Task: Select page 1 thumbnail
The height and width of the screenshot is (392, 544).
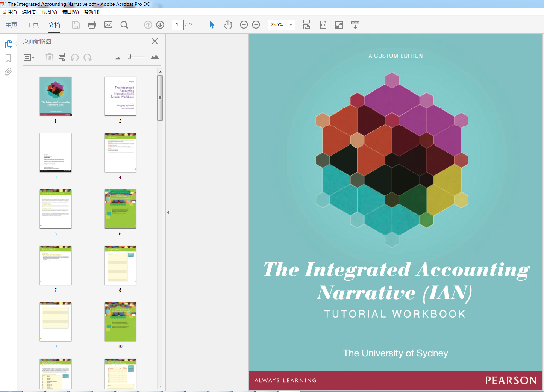Action: [56, 96]
